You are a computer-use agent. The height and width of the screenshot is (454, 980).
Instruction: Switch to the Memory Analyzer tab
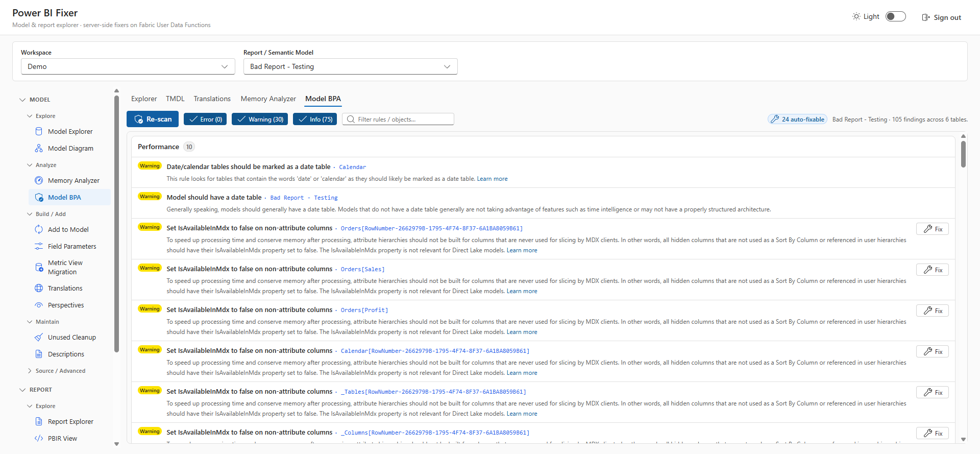(268, 99)
